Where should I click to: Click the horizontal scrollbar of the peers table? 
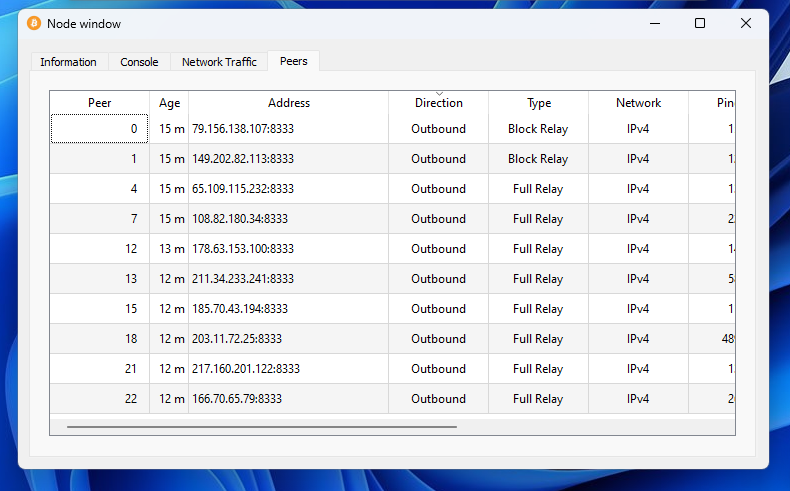tap(261, 427)
